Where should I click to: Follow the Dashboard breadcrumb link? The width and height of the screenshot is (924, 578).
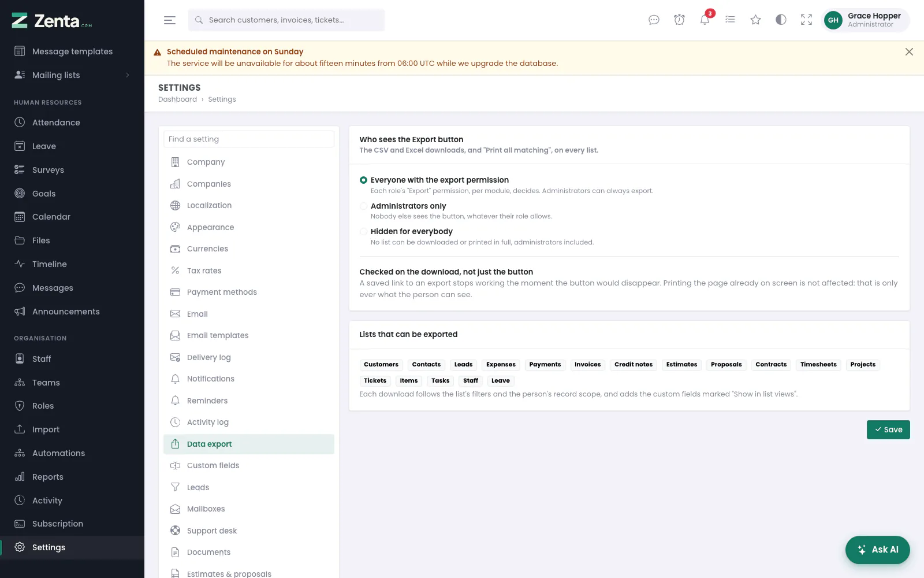coord(177,99)
